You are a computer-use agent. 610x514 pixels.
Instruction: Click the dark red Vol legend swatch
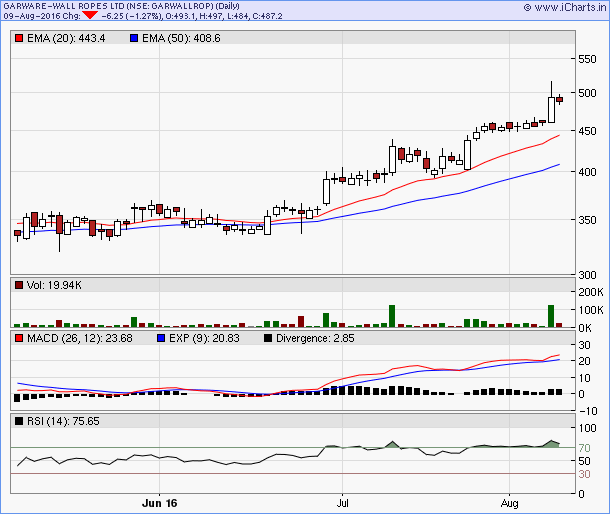[19, 285]
